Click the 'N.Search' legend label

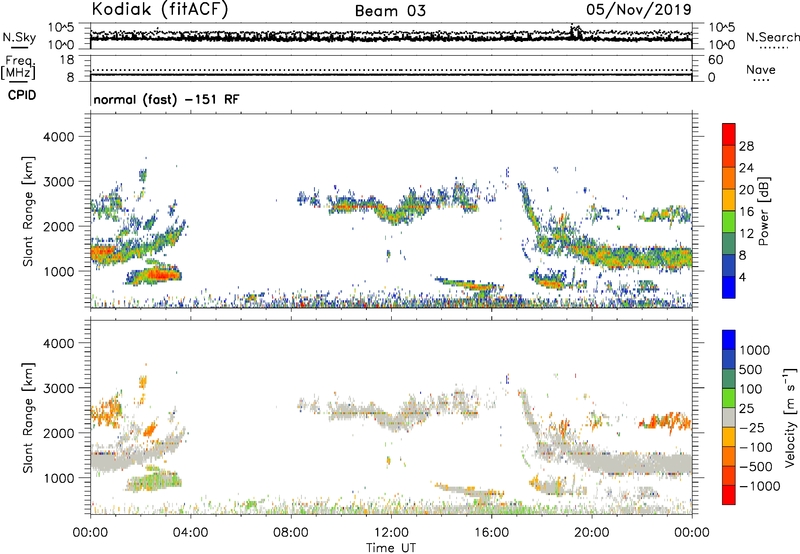tap(772, 37)
